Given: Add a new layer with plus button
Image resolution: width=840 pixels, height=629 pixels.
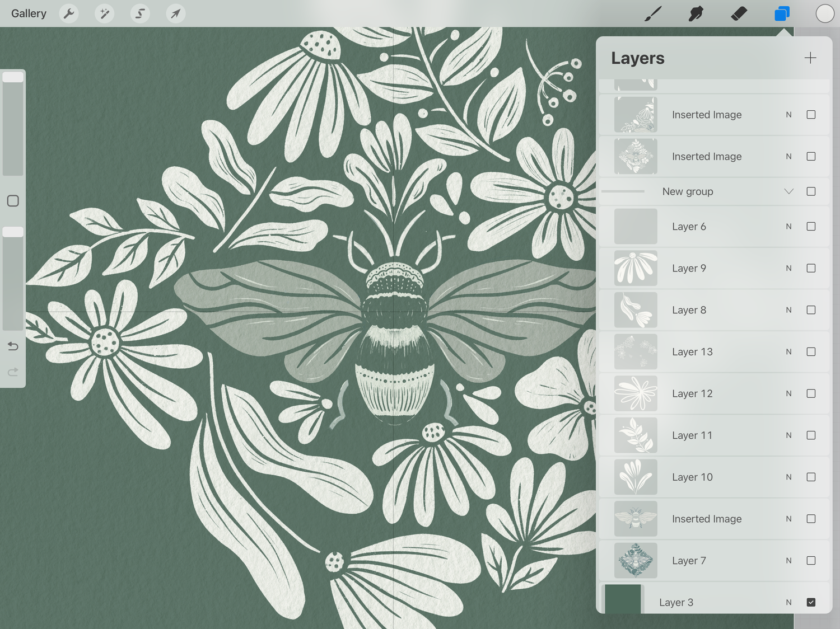Looking at the screenshot, I should point(810,58).
